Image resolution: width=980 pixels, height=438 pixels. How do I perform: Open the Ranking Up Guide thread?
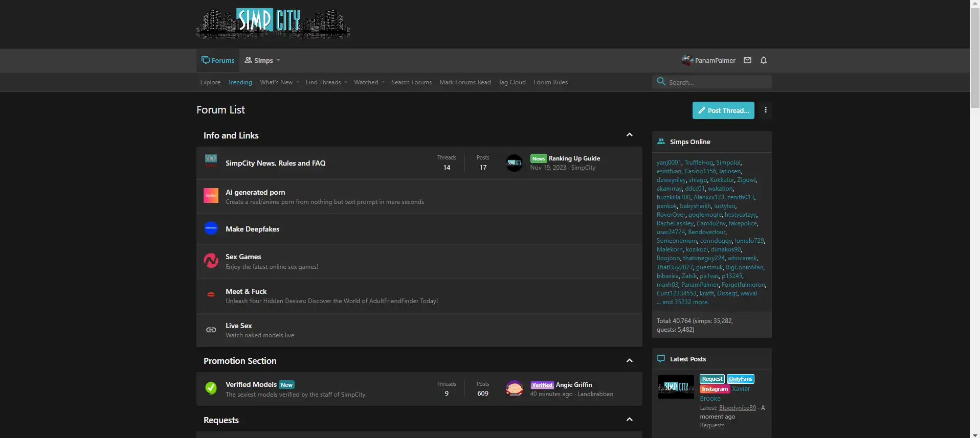coord(574,158)
